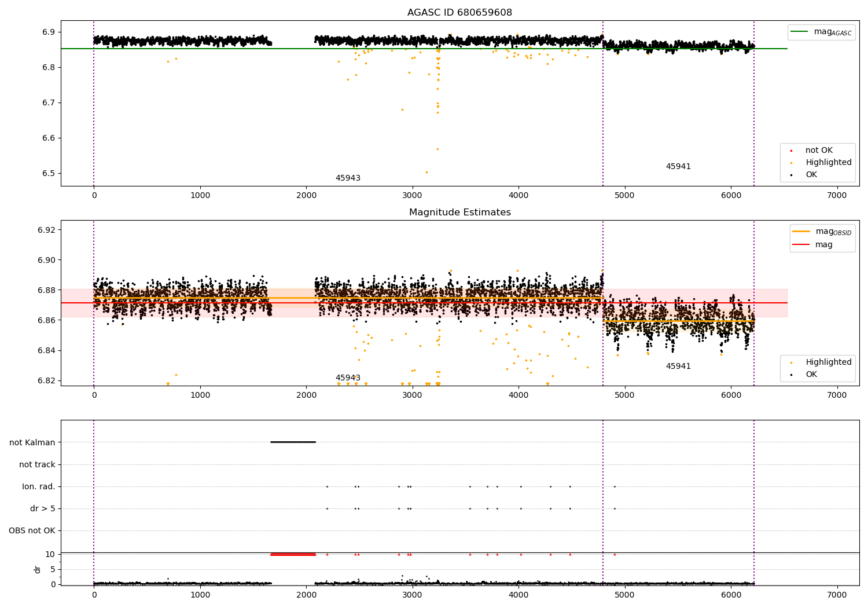Click the 'Magnitude Estimates' subplot title
The image size is (868, 608).
(x=459, y=213)
